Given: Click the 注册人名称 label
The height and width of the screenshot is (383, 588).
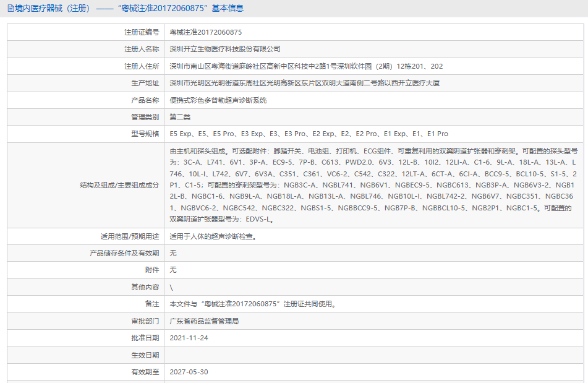Looking at the screenshot, I should (x=142, y=49).
